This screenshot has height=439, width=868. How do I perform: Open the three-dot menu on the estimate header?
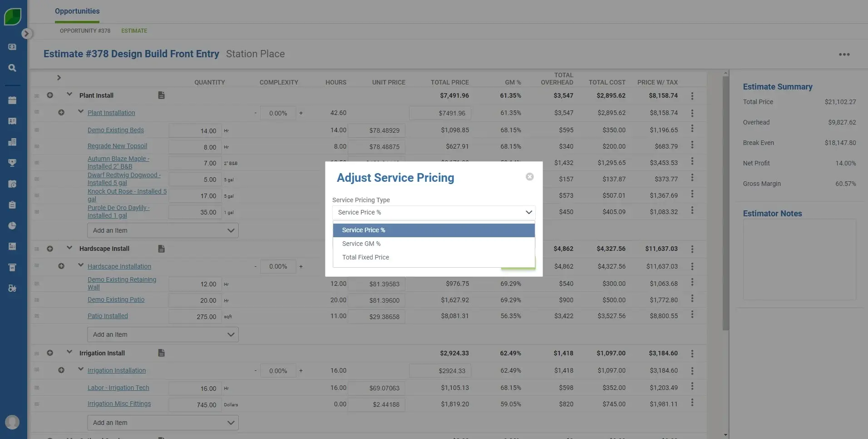point(844,54)
